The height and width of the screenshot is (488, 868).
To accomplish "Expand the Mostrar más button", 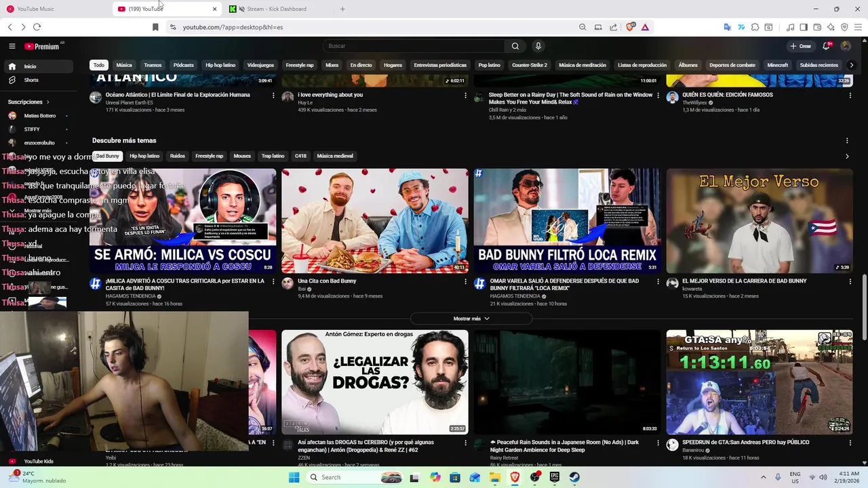I will [x=471, y=319].
